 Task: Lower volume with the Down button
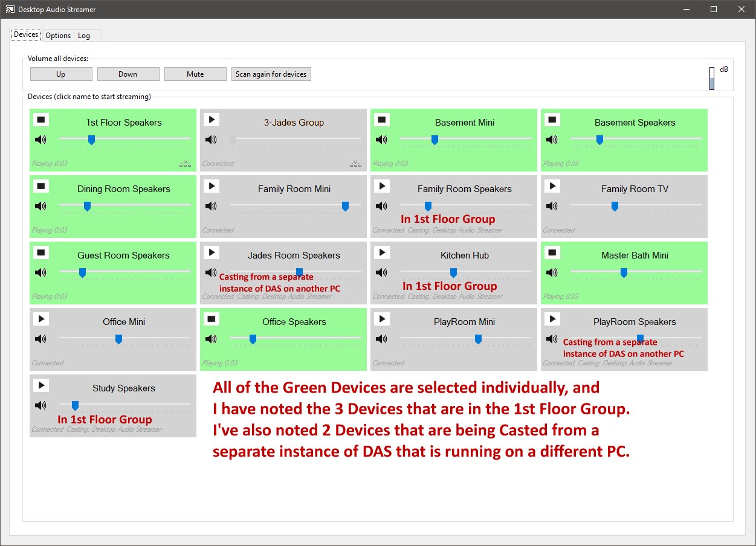tap(128, 74)
